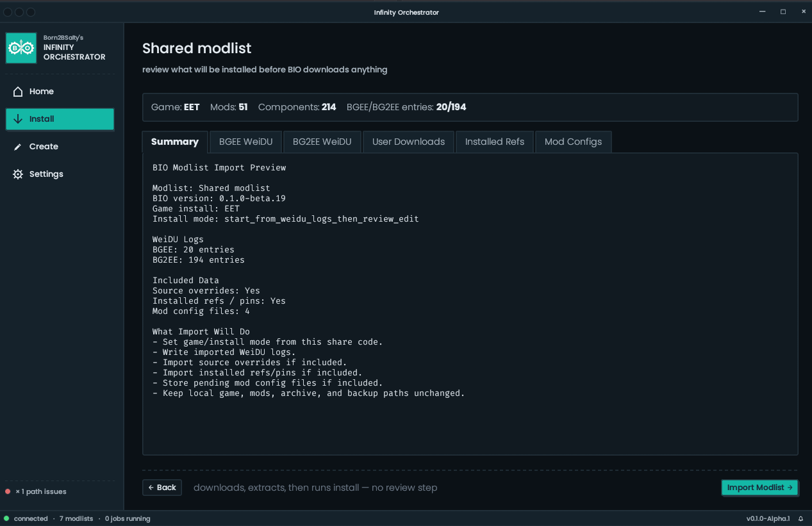The image size is (812, 526).
Task: Click 'Born2BSalty's INFINITY ORCHESTRATOR' sidebar title
Action: click(x=74, y=48)
